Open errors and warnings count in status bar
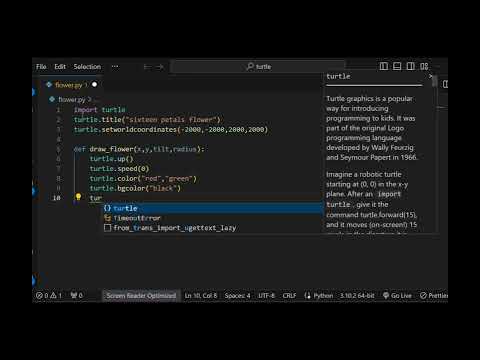The height and width of the screenshot is (360, 480). click(x=49, y=295)
